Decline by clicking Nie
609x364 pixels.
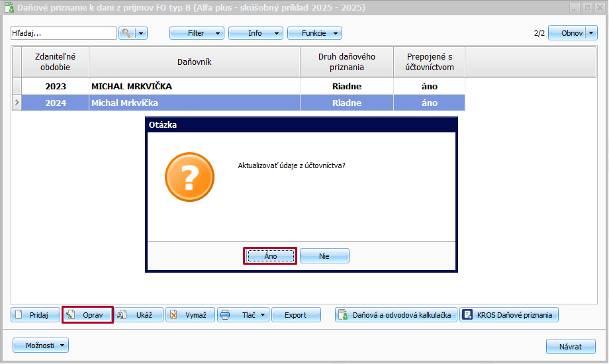tap(324, 256)
